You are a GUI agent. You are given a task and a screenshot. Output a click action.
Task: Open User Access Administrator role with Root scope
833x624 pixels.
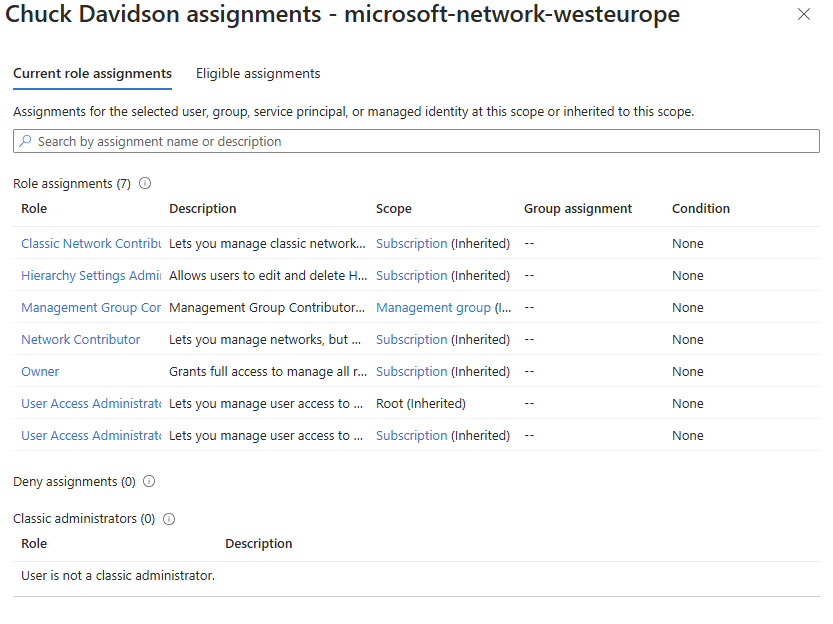91,404
